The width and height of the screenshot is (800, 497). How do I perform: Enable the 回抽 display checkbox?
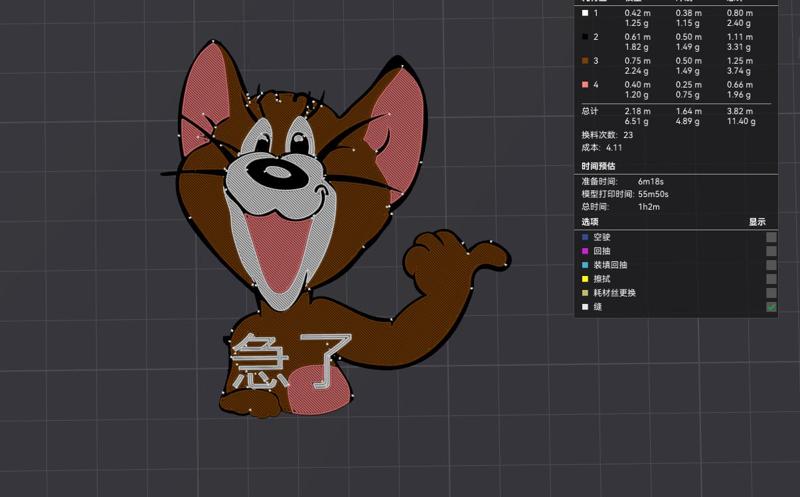771,251
